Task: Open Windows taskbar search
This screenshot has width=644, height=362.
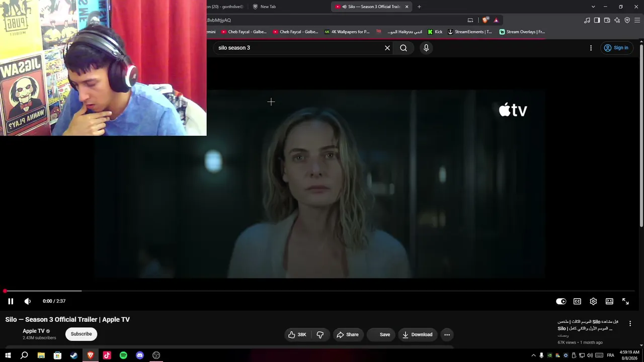Action: (x=24, y=355)
